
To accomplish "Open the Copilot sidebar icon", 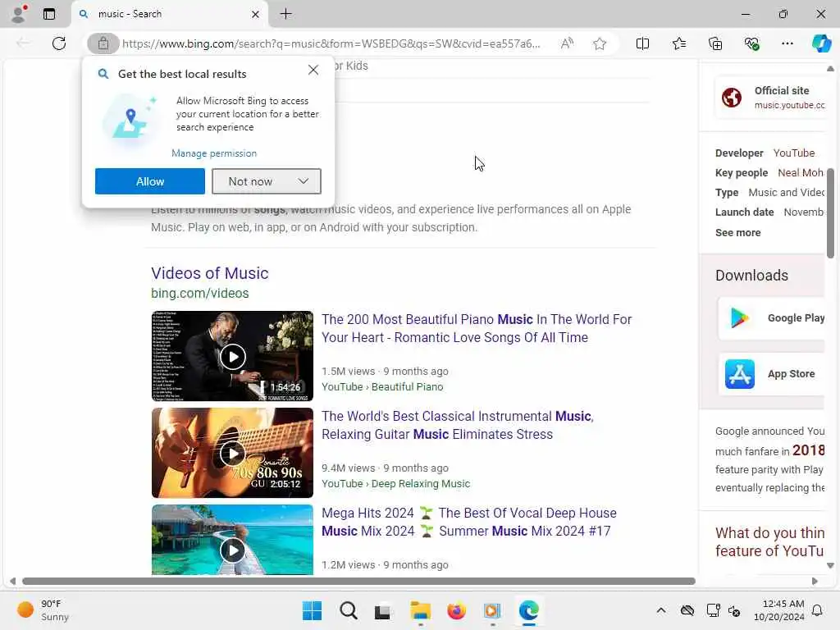I will (821, 43).
